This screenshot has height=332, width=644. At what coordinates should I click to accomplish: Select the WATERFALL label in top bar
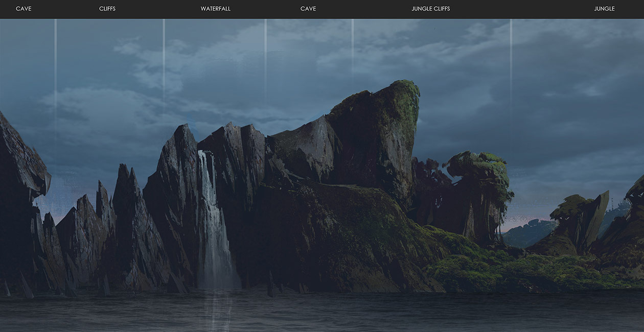[x=215, y=9]
